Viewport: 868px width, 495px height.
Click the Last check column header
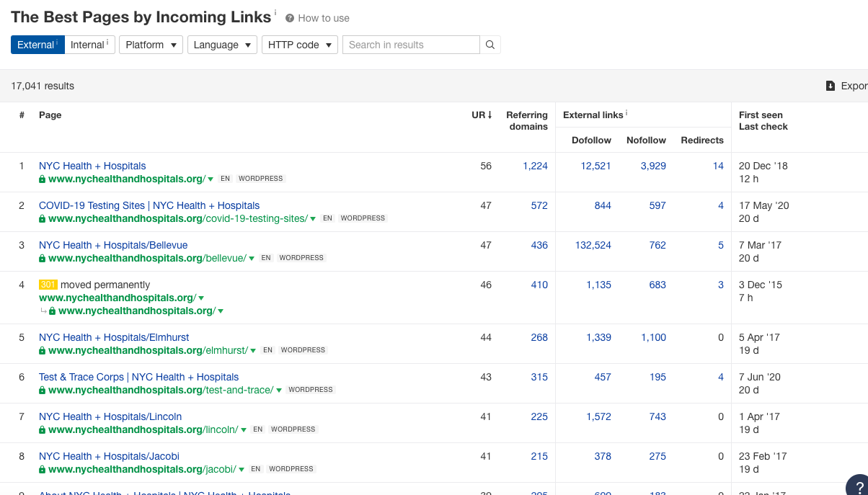763,126
